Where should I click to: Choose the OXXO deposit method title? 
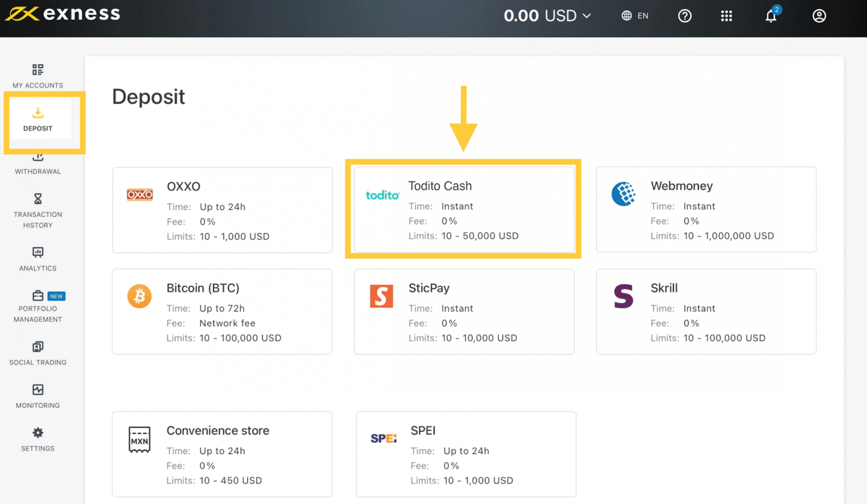(x=184, y=186)
